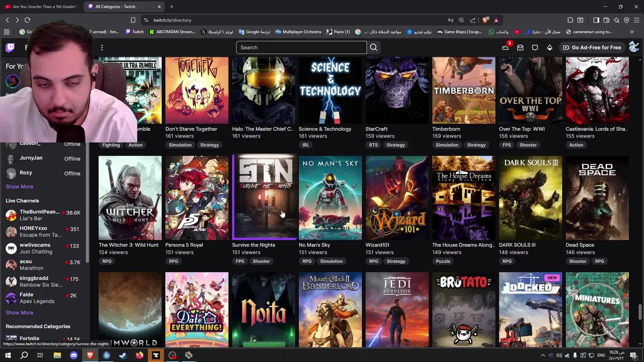Open the DARK SOULS III cover
The height and width of the screenshot is (362, 644).
tap(530, 198)
